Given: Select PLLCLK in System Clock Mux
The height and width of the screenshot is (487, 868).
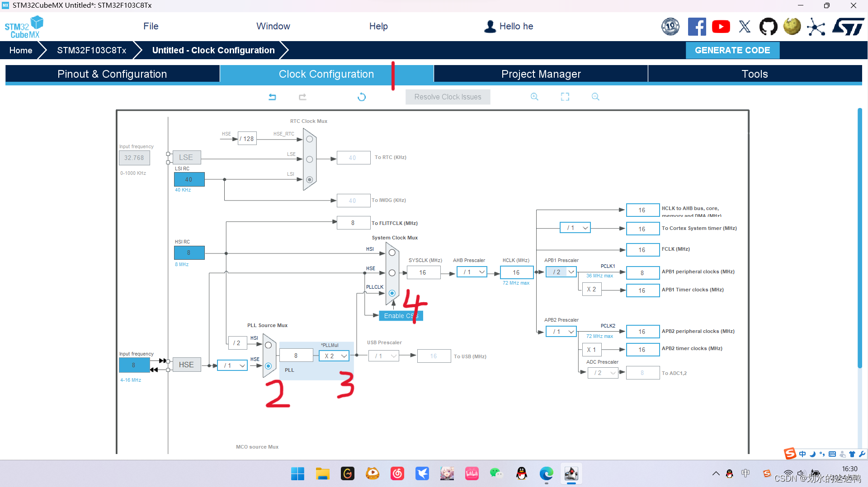Looking at the screenshot, I should click(392, 293).
